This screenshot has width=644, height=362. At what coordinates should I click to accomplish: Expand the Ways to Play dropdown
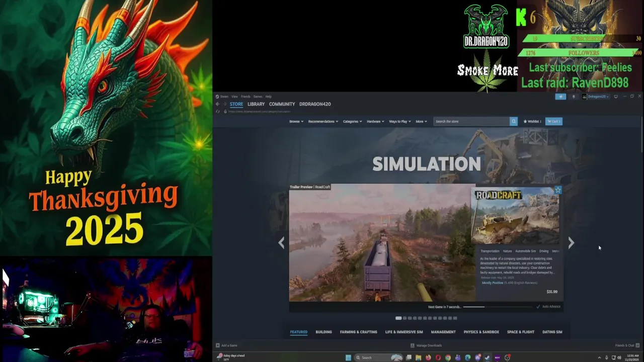click(x=399, y=121)
